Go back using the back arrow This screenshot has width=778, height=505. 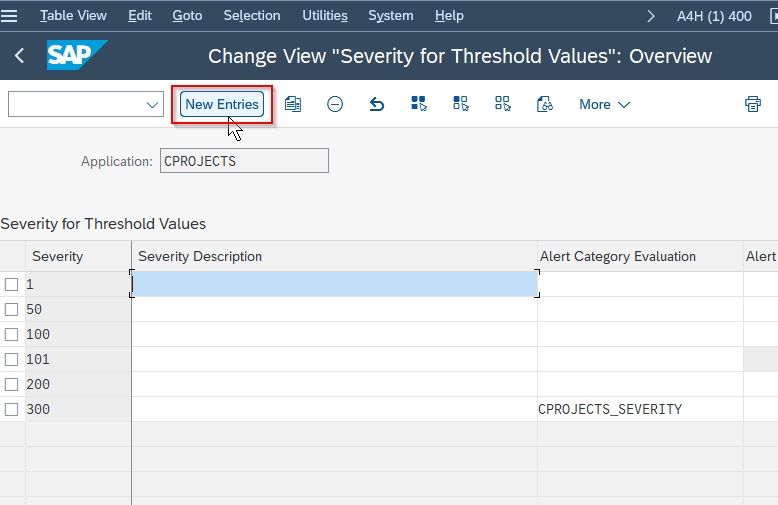(19, 56)
